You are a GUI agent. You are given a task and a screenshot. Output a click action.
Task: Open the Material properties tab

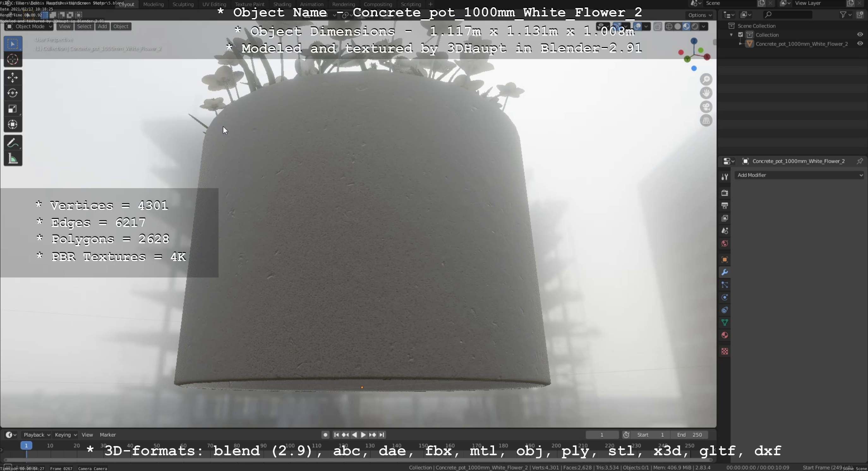(725, 335)
